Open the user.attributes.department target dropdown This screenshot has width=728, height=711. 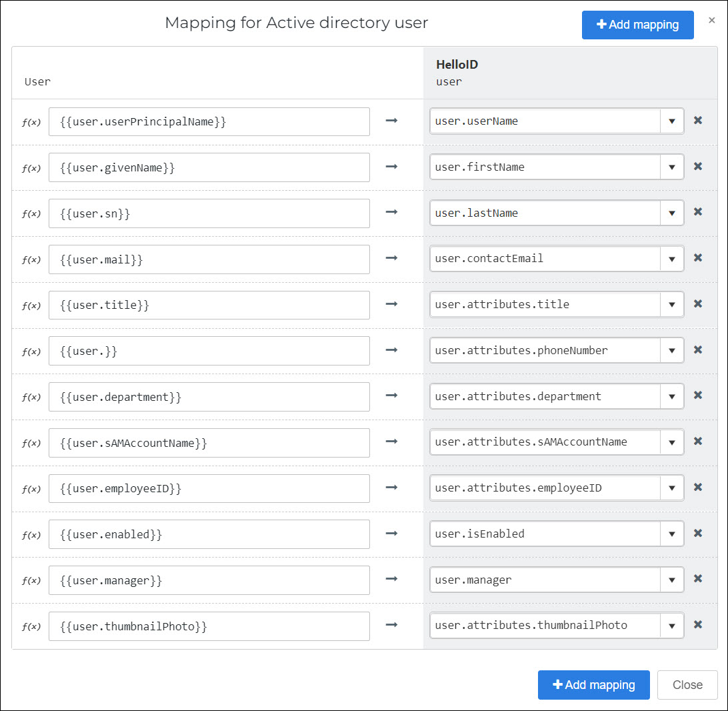click(672, 397)
